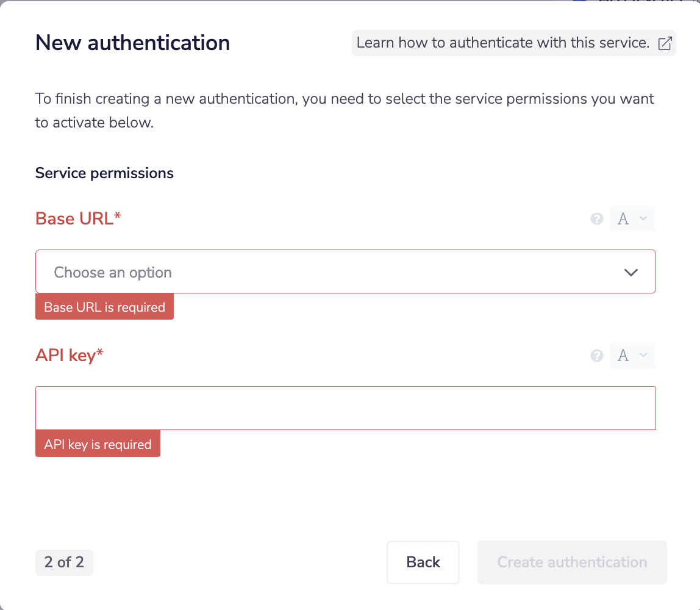Click the small chevron beside the API key 'A' icon
This screenshot has height=610, width=700.
click(642, 355)
